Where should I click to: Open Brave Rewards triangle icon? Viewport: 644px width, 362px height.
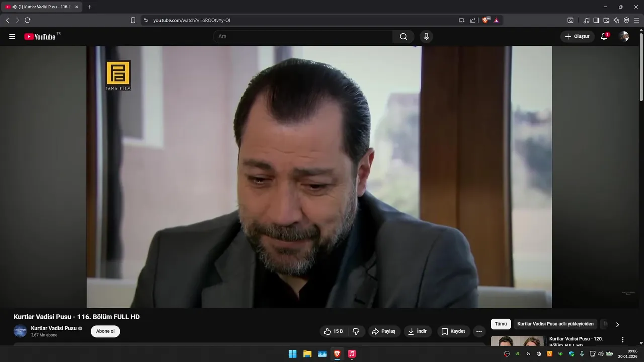pyautogui.click(x=496, y=20)
